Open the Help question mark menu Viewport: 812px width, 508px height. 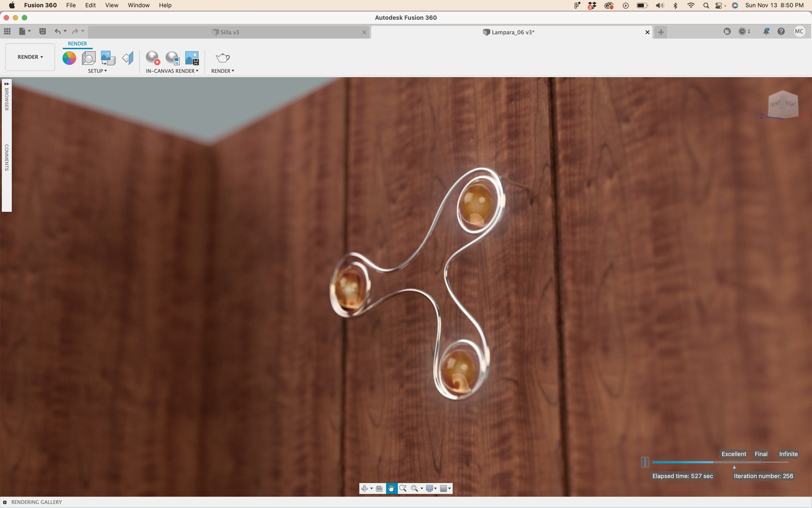pyautogui.click(x=781, y=31)
